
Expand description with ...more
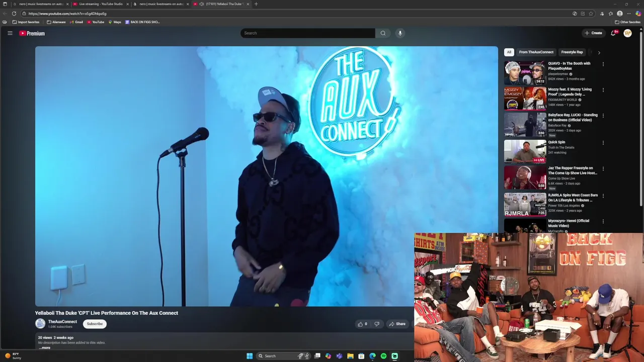click(x=44, y=347)
